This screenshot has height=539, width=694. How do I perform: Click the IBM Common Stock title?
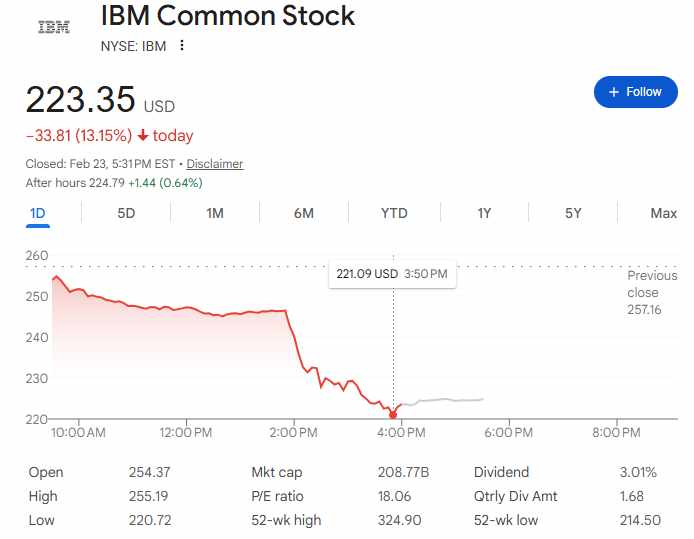point(228,16)
